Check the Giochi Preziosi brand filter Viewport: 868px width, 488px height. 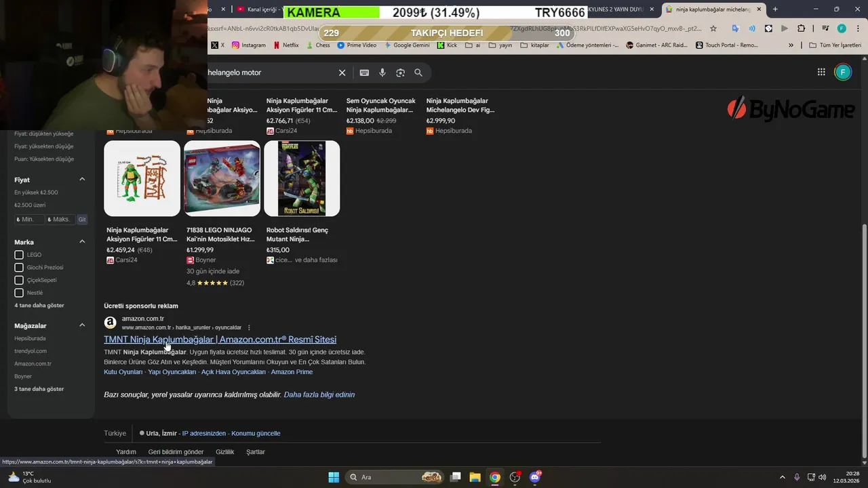click(x=19, y=267)
